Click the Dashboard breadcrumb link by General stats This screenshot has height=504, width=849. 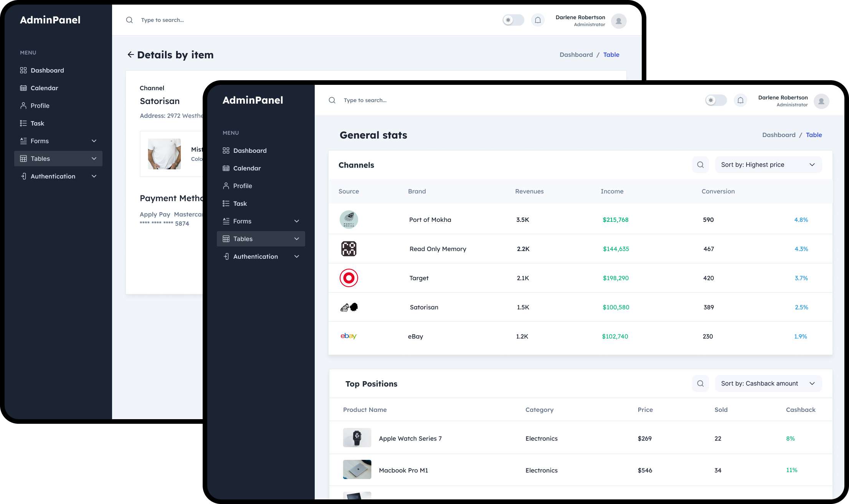click(x=778, y=135)
